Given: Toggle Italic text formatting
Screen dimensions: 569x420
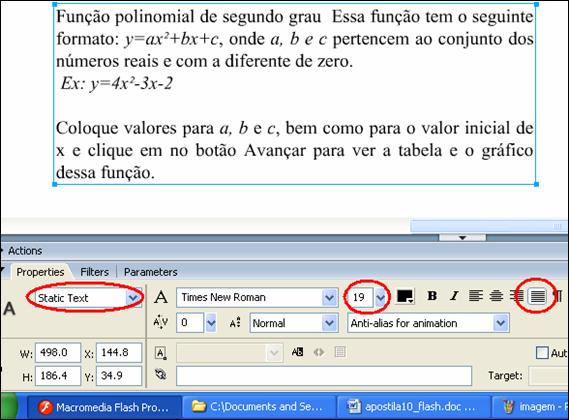Looking at the screenshot, I should pos(454,296).
